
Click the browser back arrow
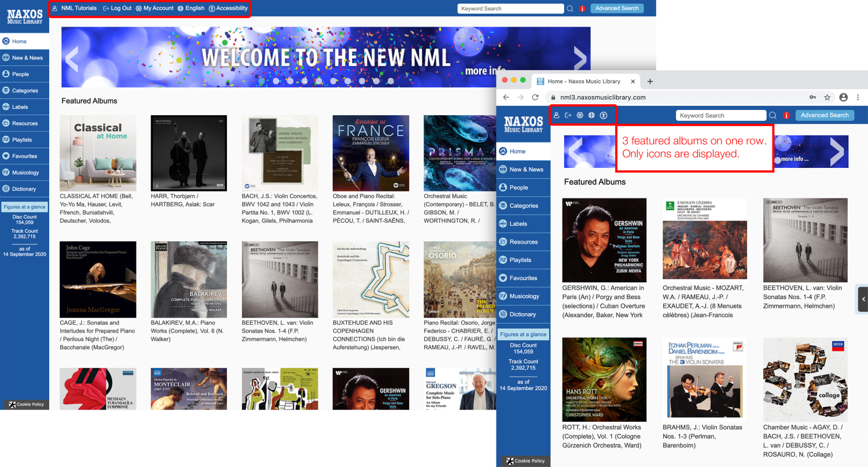pyautogui.click(x=506, y=97)
